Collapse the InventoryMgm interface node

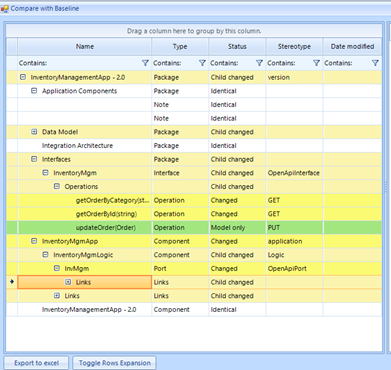(x=45, y=173)
